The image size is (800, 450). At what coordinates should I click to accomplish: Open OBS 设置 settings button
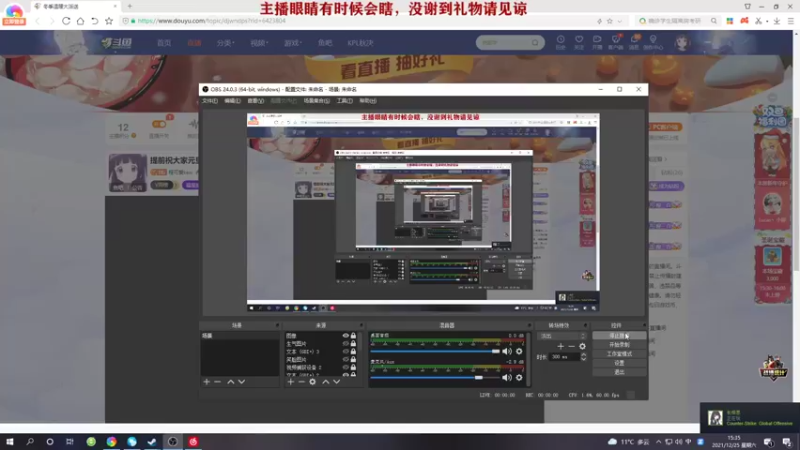pos(619,363)
